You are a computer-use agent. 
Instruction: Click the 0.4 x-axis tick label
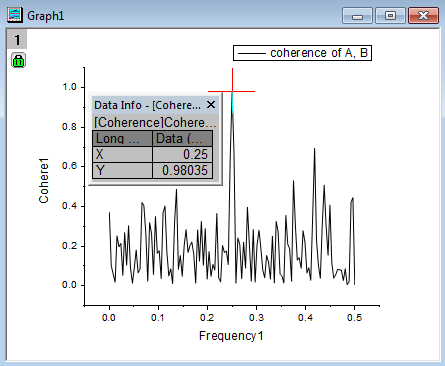pos(305,317)
